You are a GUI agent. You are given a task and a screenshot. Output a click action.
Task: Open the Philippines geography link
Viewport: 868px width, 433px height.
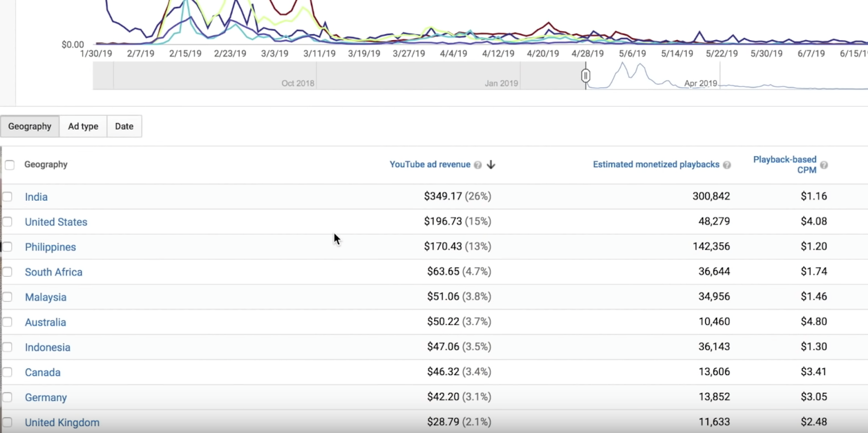(x=50, y=247)
